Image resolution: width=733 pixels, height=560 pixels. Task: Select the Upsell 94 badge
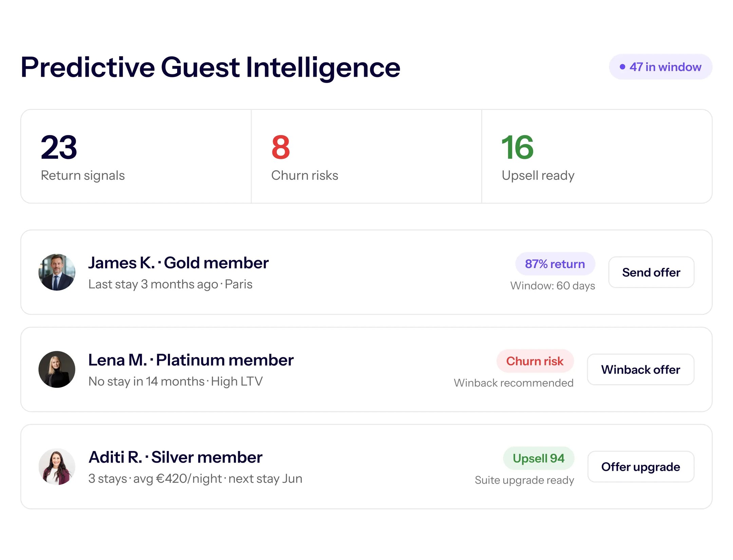click(539, 458)
